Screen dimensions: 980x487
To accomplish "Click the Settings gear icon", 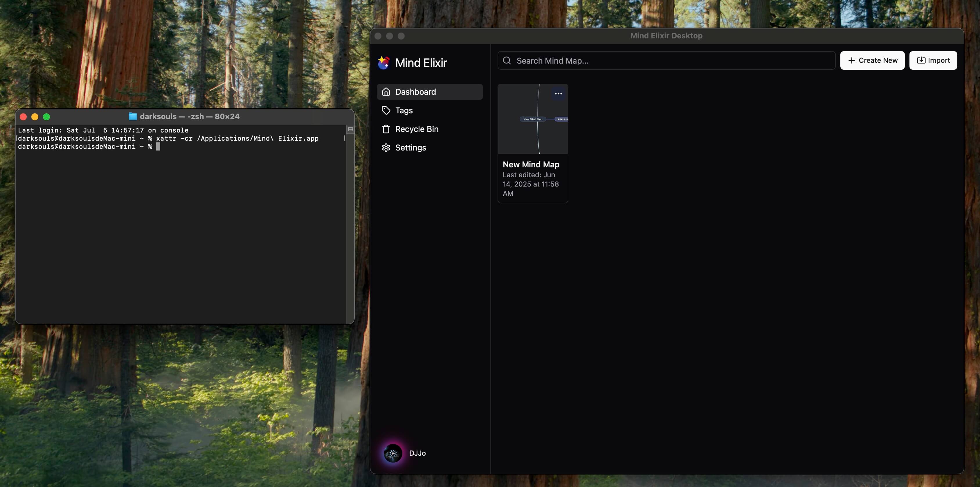I will point(386,148).
